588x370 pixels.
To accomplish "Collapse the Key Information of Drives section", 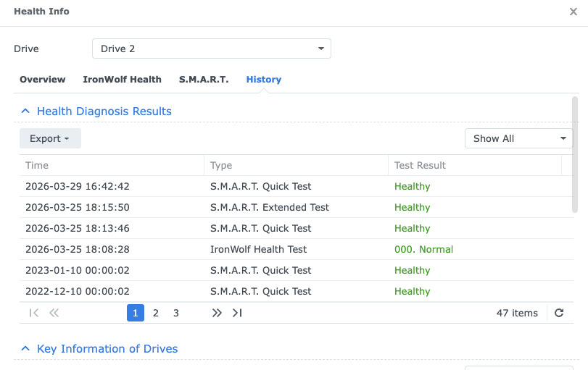I will click(x=25, y=349).
